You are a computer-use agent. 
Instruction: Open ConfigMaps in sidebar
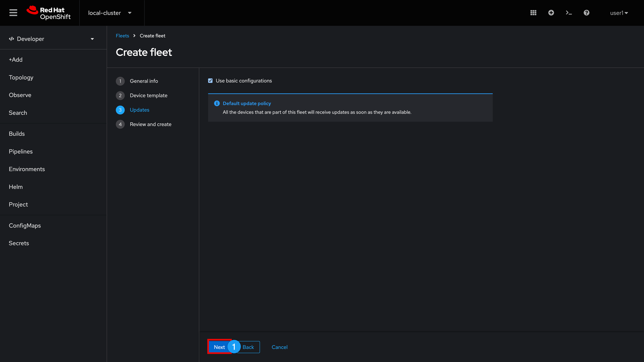point(25,226)
